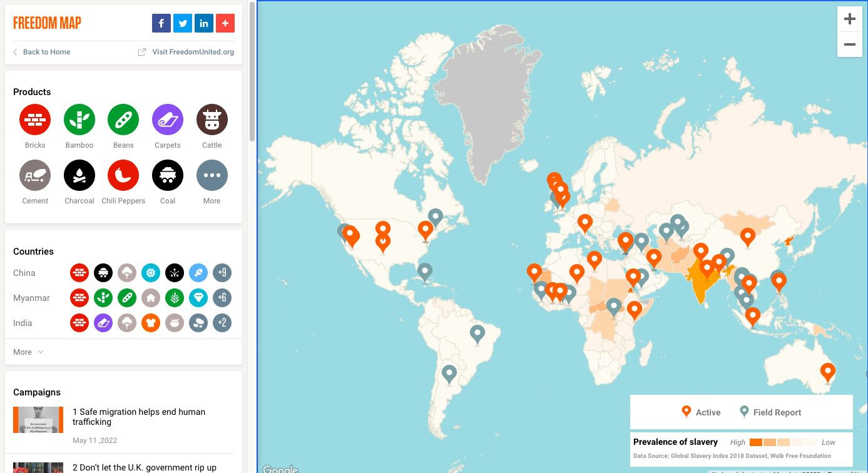Select the Bricks product icon
The height and width of the screenshot is (473, 868).
[x=35, y=120]
